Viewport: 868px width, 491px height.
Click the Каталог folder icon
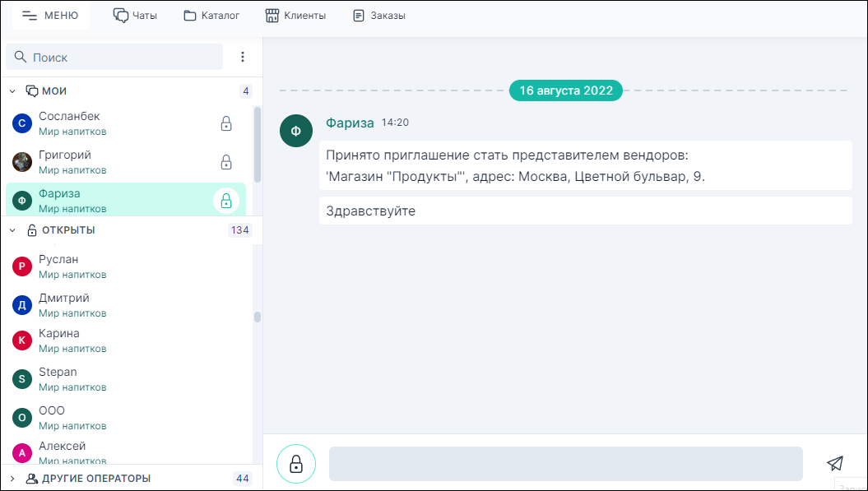coord(190,14)
